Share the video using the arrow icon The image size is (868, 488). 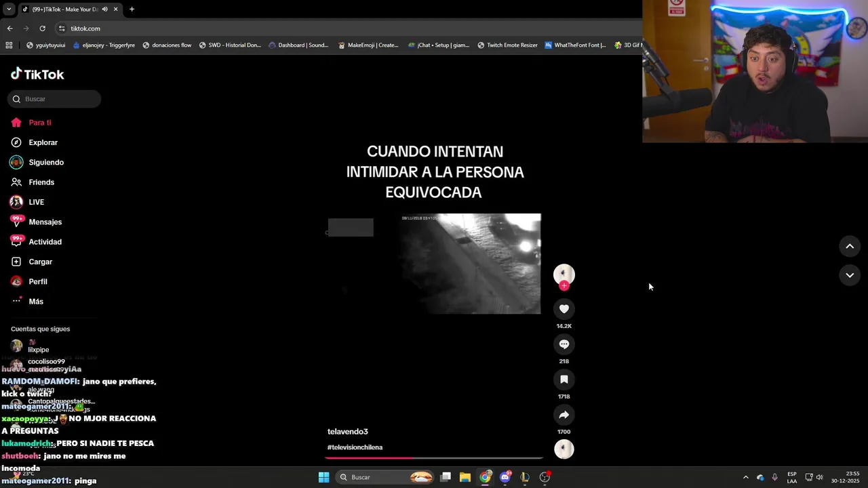(564, 415)
